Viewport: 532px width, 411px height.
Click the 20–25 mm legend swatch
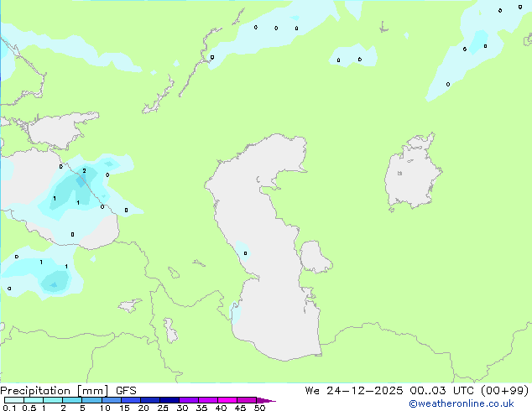(150, 400)
